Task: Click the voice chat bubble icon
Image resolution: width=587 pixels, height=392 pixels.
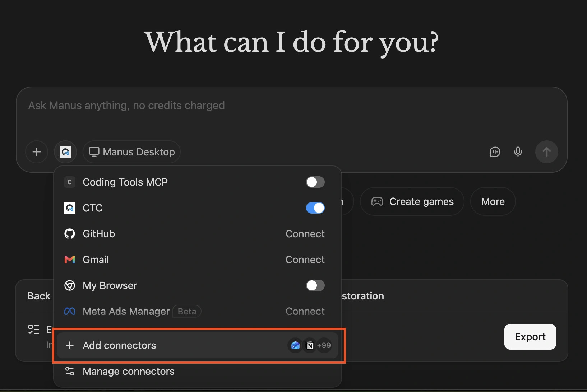Action: coord(495,152)
